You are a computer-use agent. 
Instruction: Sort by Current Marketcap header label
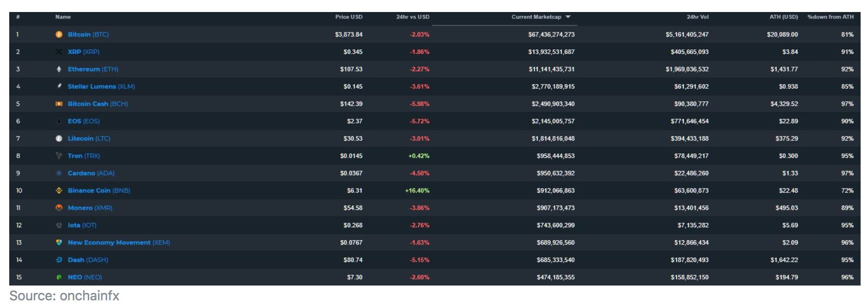click(536, 17)
